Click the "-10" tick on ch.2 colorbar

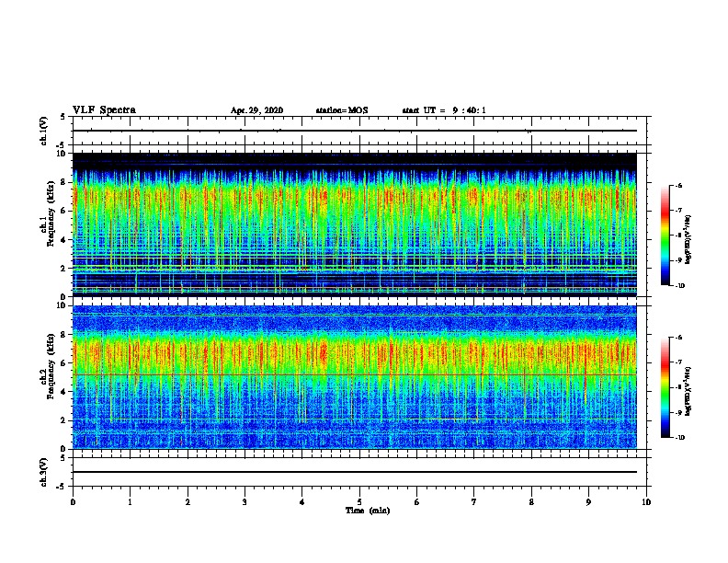pyautogui.click(x=679, y=438)
